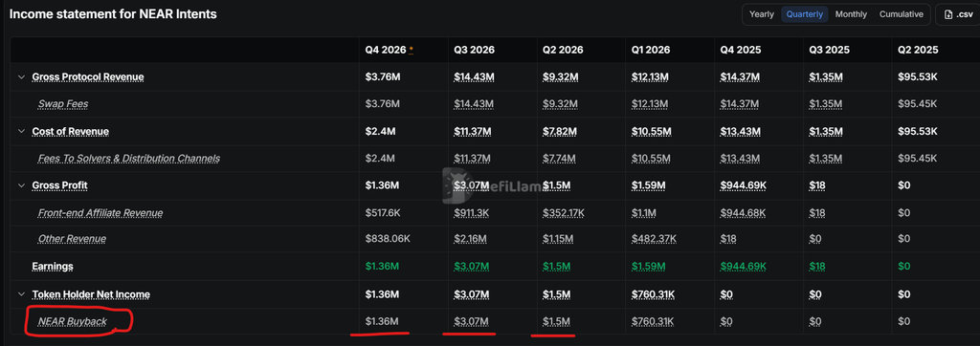Click the Q3 2026 column header
Image resolution: width=980 pixels, height=346 pixels.
475,50
